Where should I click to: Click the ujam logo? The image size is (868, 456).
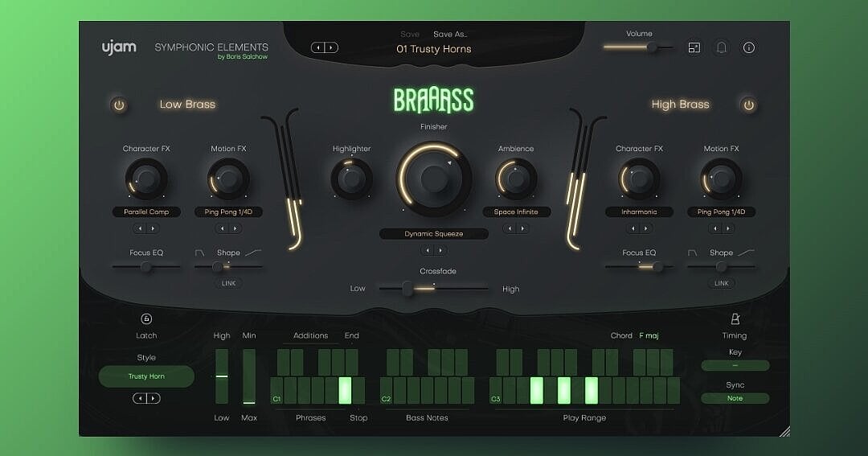pos(119,47)
